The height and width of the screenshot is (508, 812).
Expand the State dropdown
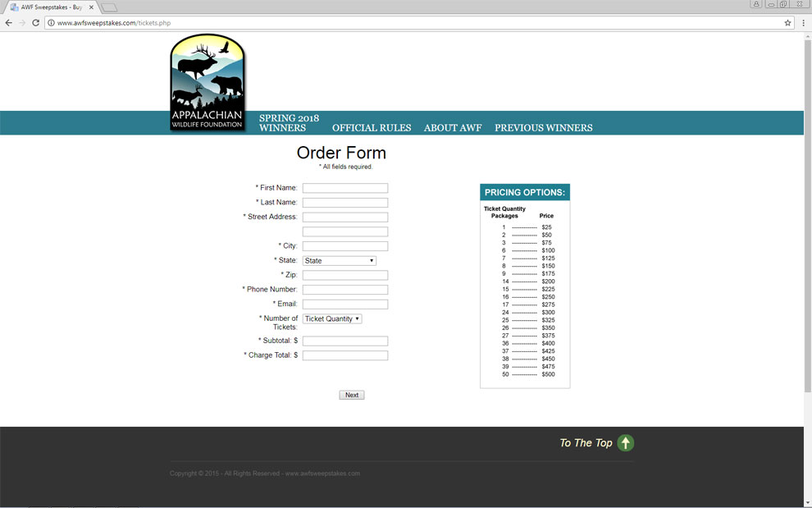coord(339,261)
